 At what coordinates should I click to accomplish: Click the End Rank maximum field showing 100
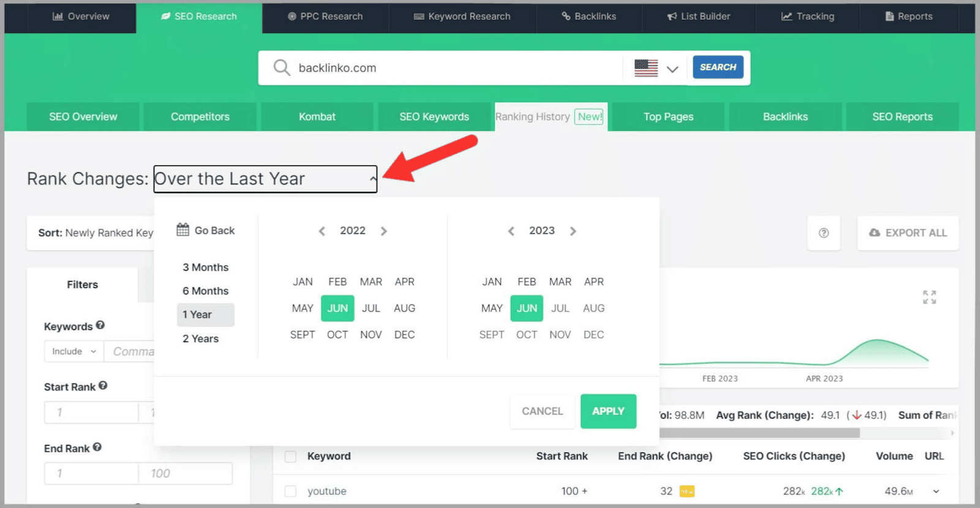pyautogui.click(x=186, y=474)
